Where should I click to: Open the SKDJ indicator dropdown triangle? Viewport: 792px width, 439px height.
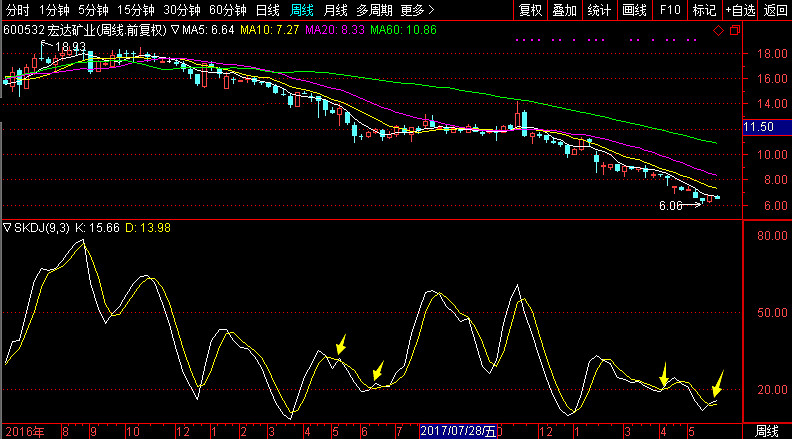[8, 229]
